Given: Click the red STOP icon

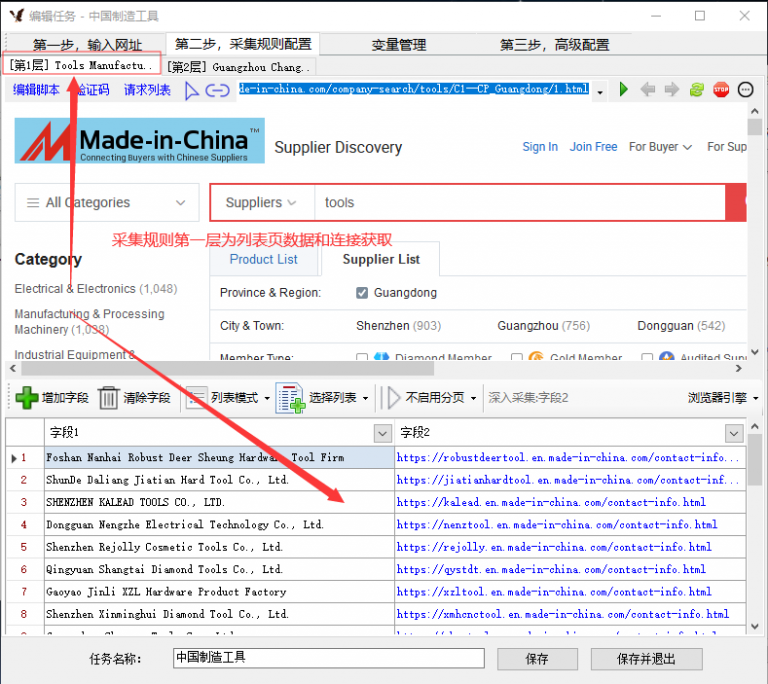Looking at the screenshot, I should (x=721, y=90).
